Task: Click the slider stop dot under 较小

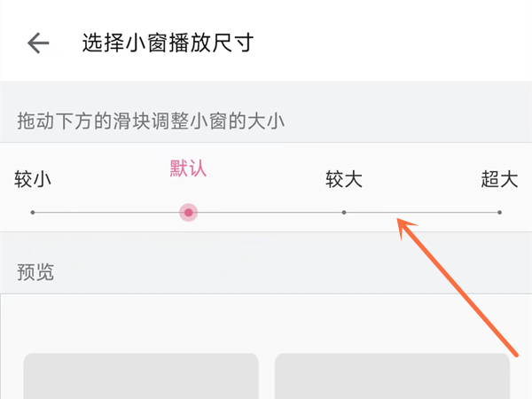Action: point(33,213)
